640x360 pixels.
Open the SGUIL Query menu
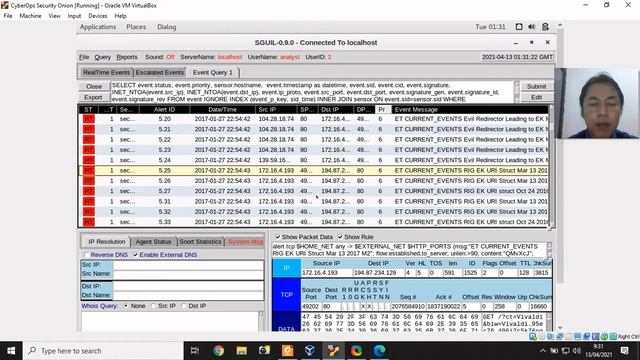103,57
